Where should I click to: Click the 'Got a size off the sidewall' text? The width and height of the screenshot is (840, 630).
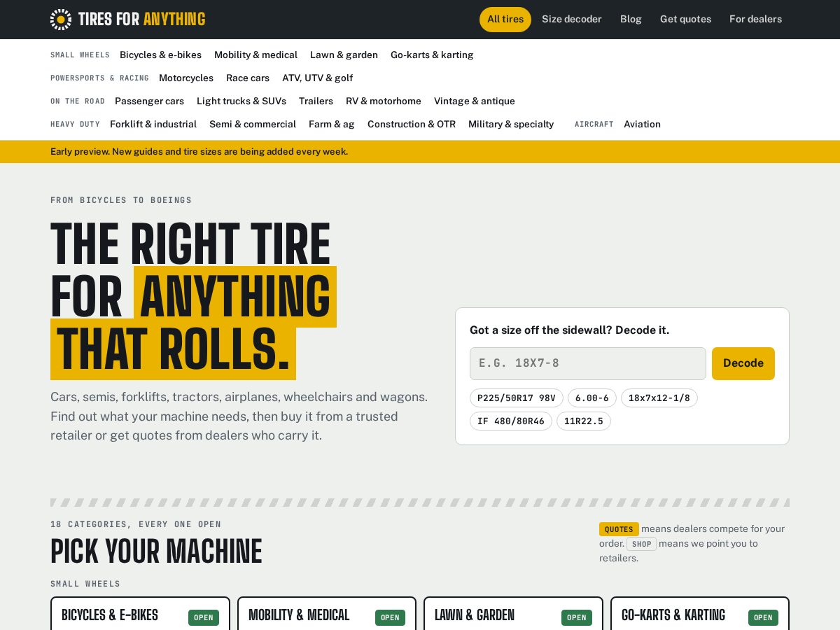pyautogui.click(x=569, y=330)
